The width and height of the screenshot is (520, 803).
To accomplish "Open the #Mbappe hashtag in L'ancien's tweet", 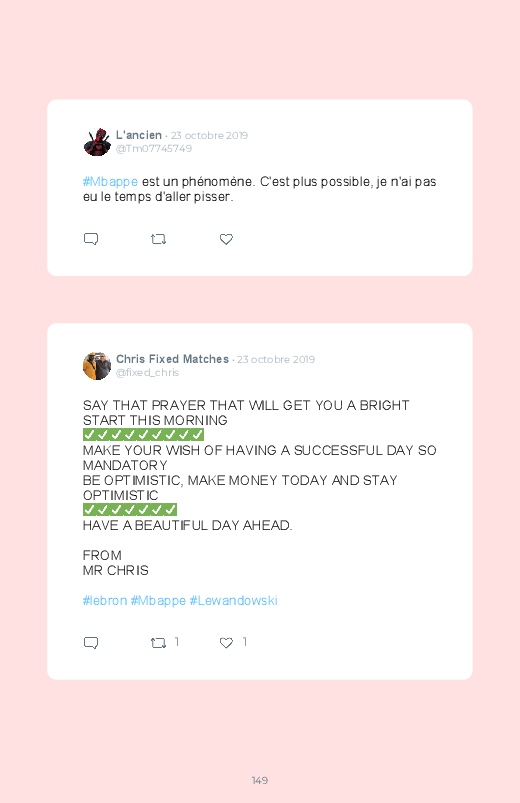I will (110, 182).
